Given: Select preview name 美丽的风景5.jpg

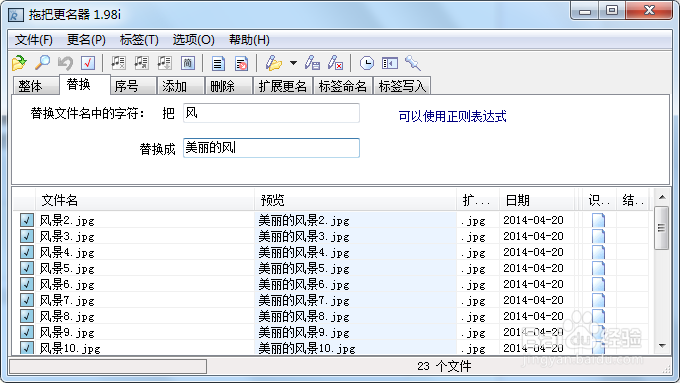Looking at the screenshot, I should (304, 268).
